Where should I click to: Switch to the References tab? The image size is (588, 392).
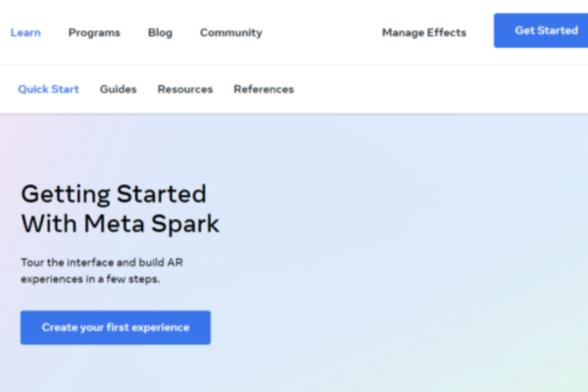[x=264, y=89]
